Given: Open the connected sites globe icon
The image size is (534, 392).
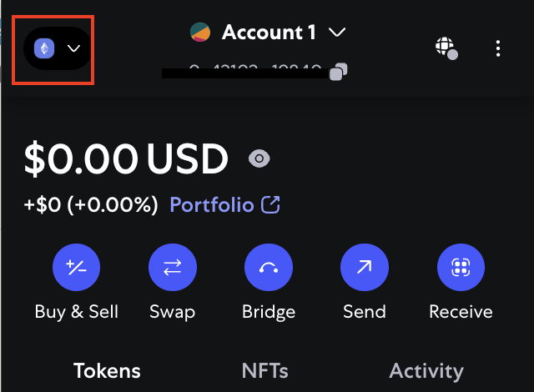Looking at the screenshot, I should [x=446, y=48].
